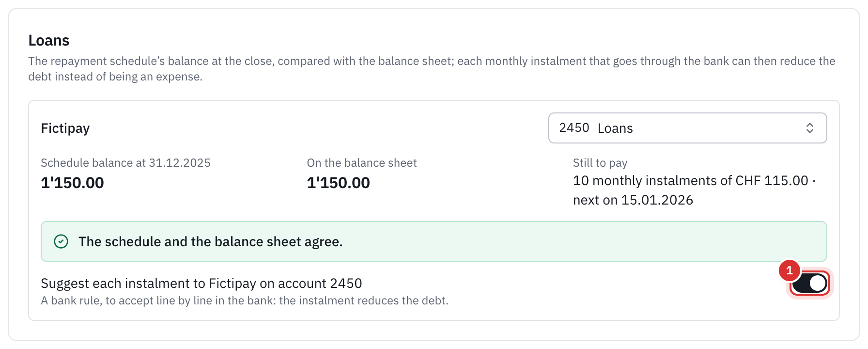Click the green check circle icon
Screen dimensions: 868x349
pos(61,241)
